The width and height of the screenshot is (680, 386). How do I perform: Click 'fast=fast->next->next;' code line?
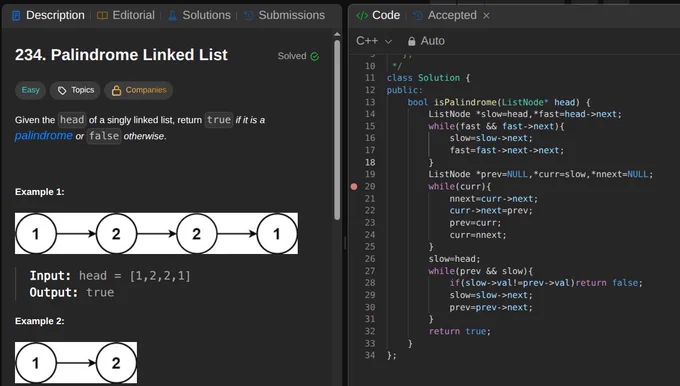click(x=507, y=150)
